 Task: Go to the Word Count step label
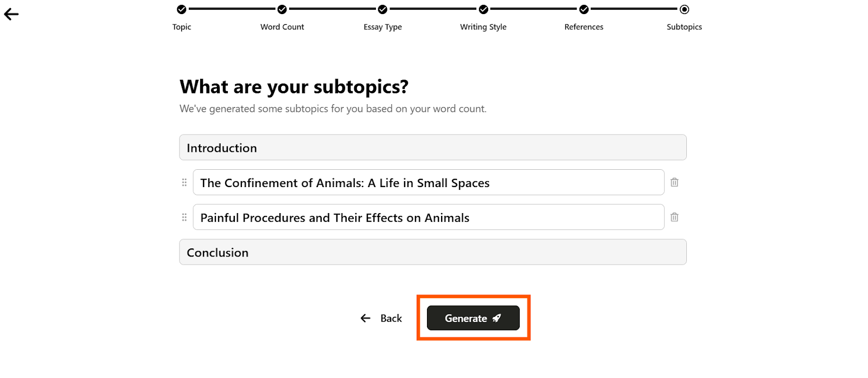(282, 27)
